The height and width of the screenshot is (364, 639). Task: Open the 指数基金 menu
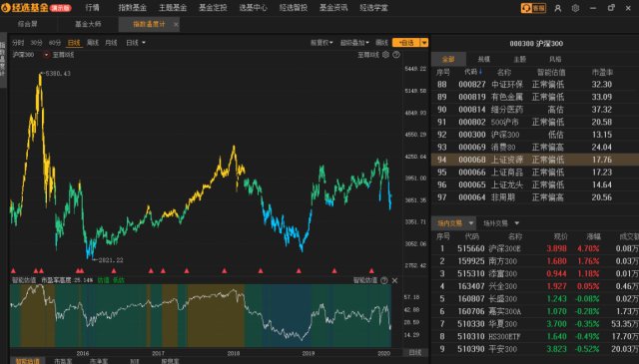(x=133, y=8)
